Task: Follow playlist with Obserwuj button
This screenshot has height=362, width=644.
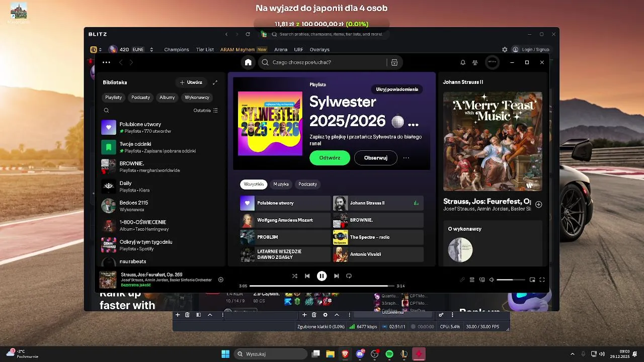Action: tap(376, 158)
